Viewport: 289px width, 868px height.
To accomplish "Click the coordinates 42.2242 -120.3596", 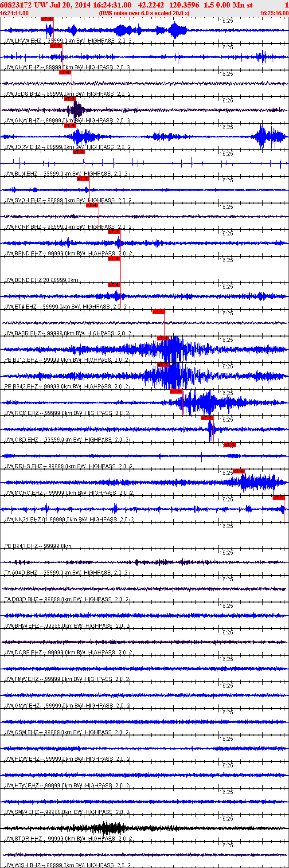I will [x=168, y=4].
